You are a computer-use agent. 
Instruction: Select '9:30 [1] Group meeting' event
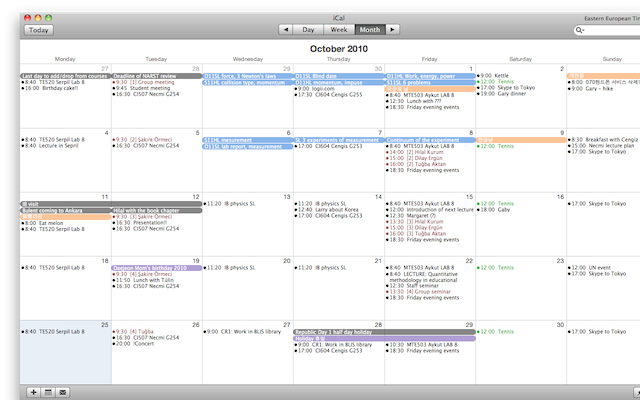pos(143,82)
